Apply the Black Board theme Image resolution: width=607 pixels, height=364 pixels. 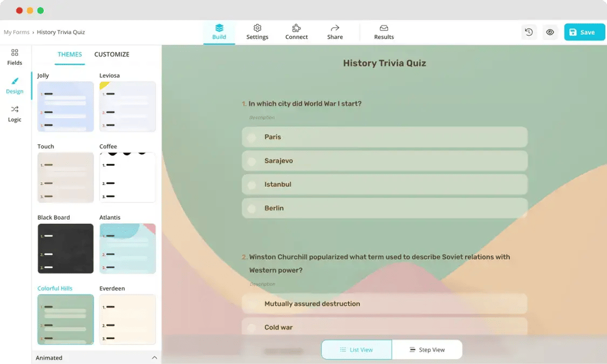click(x=66, y=248)
